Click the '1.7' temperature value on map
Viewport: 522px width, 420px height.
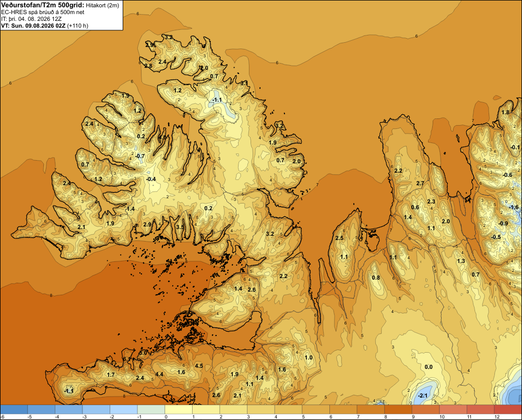coord(111,375)
